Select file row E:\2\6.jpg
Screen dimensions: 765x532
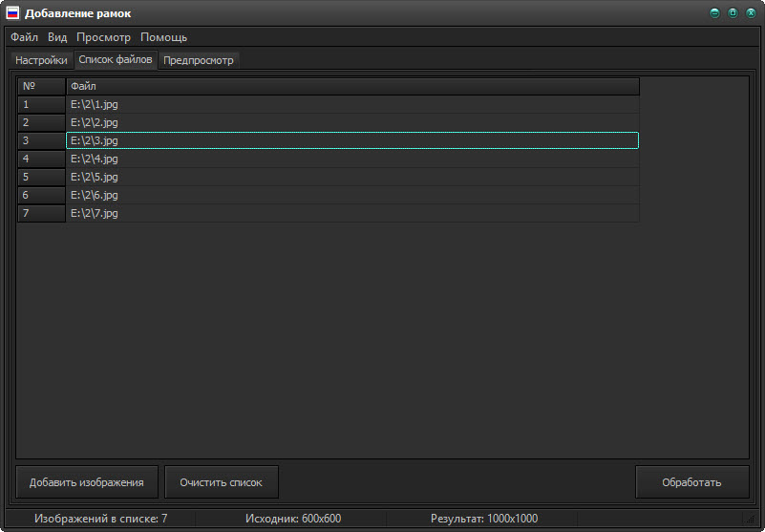[352, 195]
